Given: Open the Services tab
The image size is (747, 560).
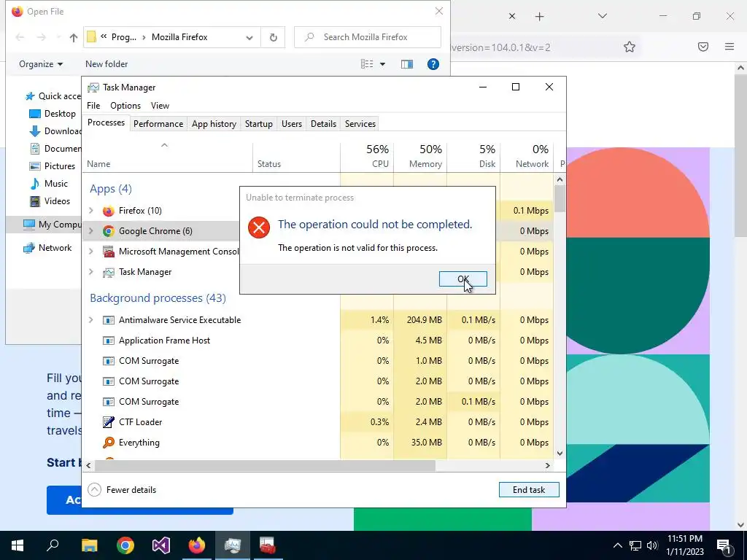Looking at the screenshot, I should coord(360,124).
